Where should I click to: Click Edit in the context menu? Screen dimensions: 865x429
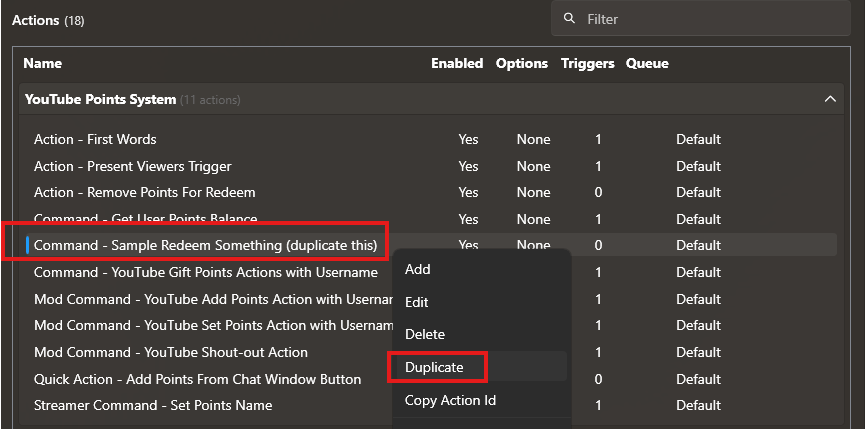coord(416,301)
